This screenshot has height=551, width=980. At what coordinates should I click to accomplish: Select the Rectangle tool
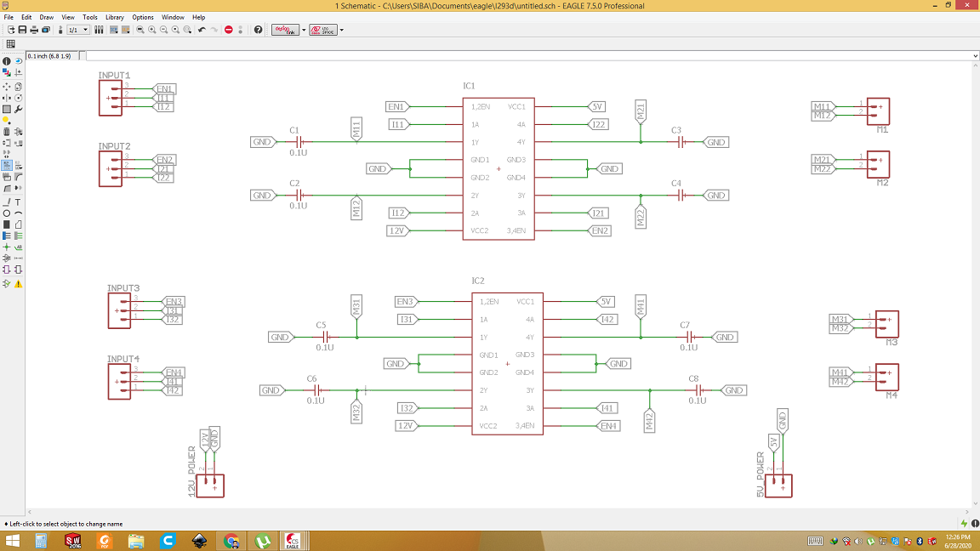6,224
